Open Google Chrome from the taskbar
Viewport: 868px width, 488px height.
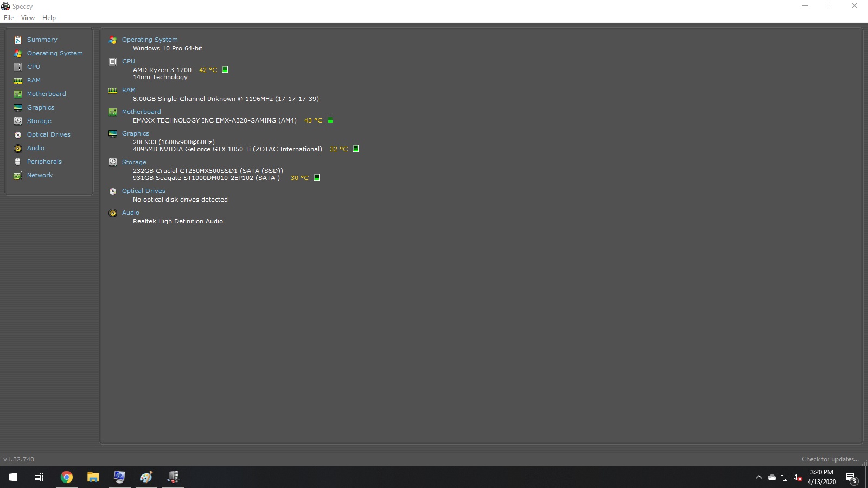click(x=66, y=477)
